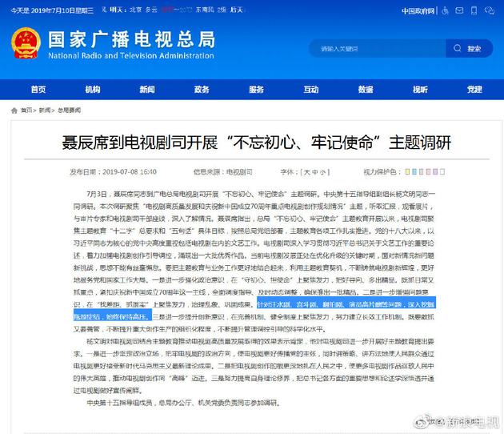Click the site title 国家广播电视总局
Viewport: 504px width, 434px height.
[131, 39]
